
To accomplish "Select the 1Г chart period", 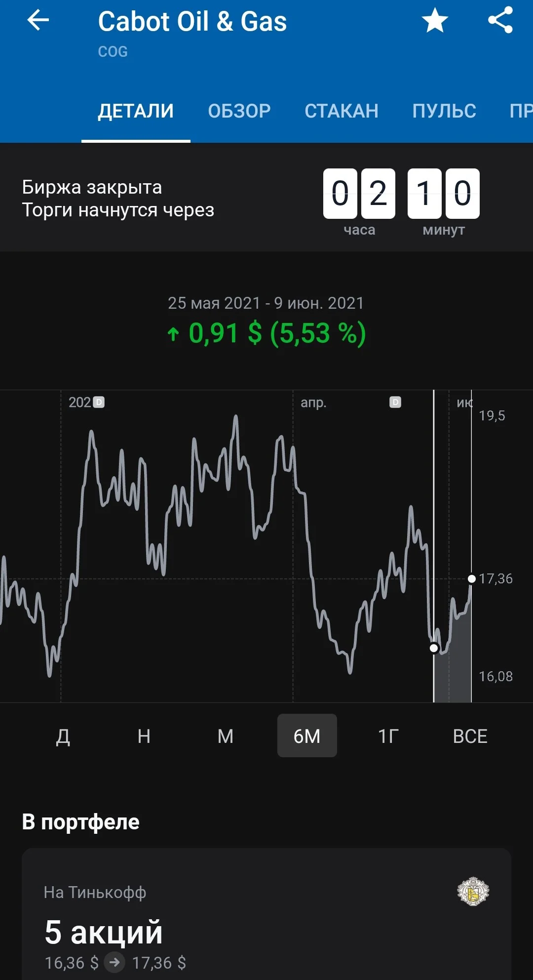I will 388,736.
